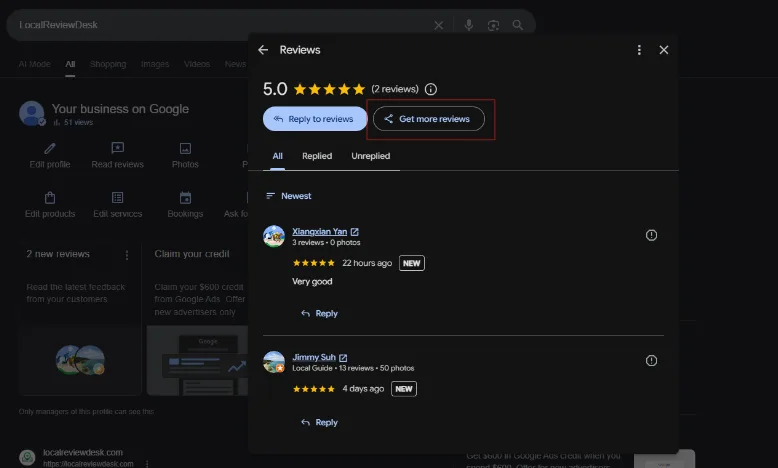Click Xiangxian Yan's avatar picture

[x=274, y=236]
